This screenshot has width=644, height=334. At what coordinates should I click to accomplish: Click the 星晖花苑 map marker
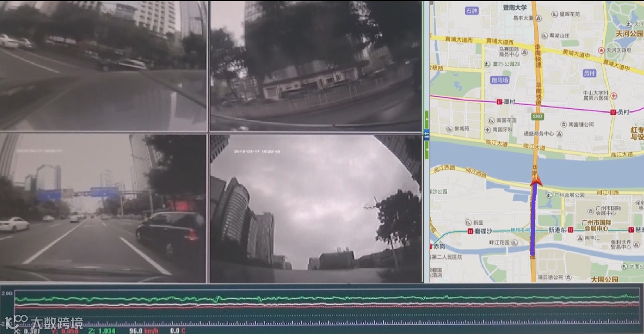[555, 14]
